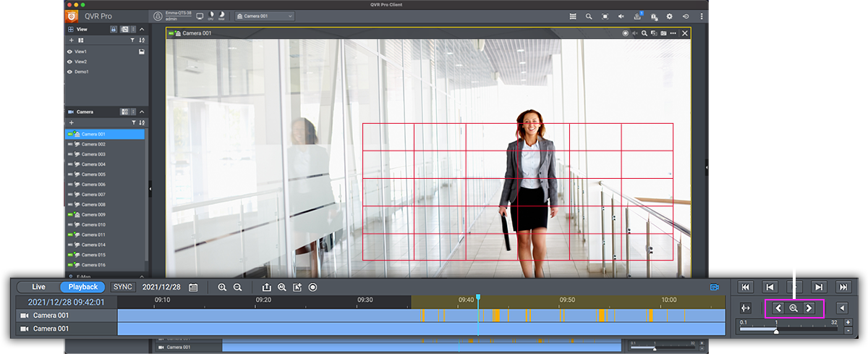The image size is (868, 354).
Task: Click the export/share video icon on timeline bar
Action: coord(266,287)
